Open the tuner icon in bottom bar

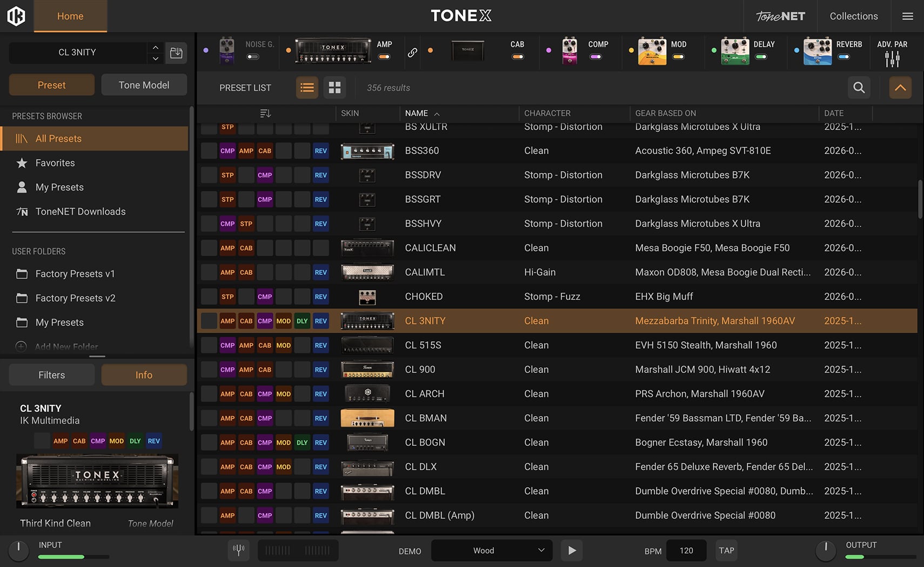pyautogui.click(x=238, y=550)
